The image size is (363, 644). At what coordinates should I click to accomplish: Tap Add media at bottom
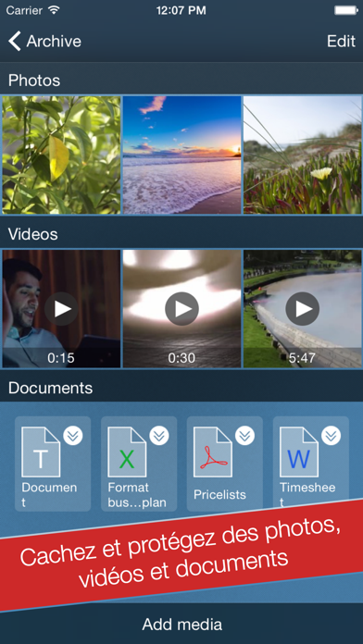click(181, 625)
